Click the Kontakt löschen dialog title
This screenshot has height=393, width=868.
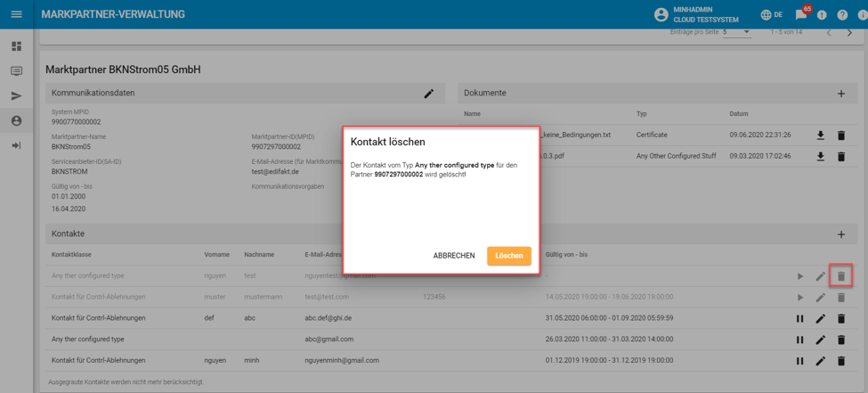click(x=388, y=142)
